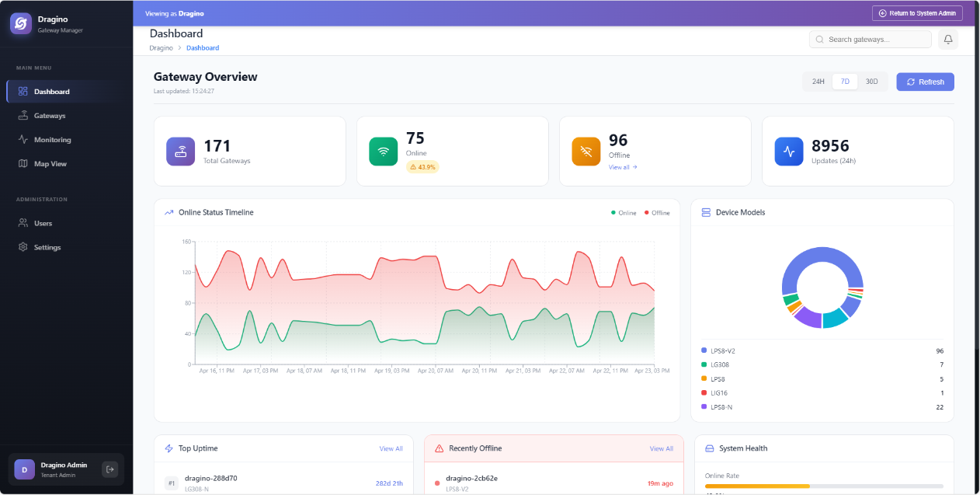Click the orange Offline wifi-off icon

tap(586, 152)
